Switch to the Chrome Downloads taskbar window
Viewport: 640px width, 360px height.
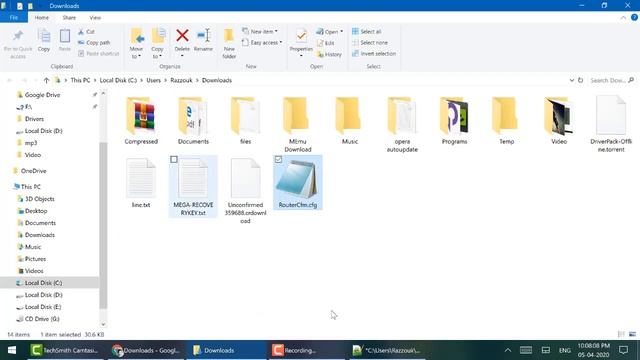pos(146,350)
